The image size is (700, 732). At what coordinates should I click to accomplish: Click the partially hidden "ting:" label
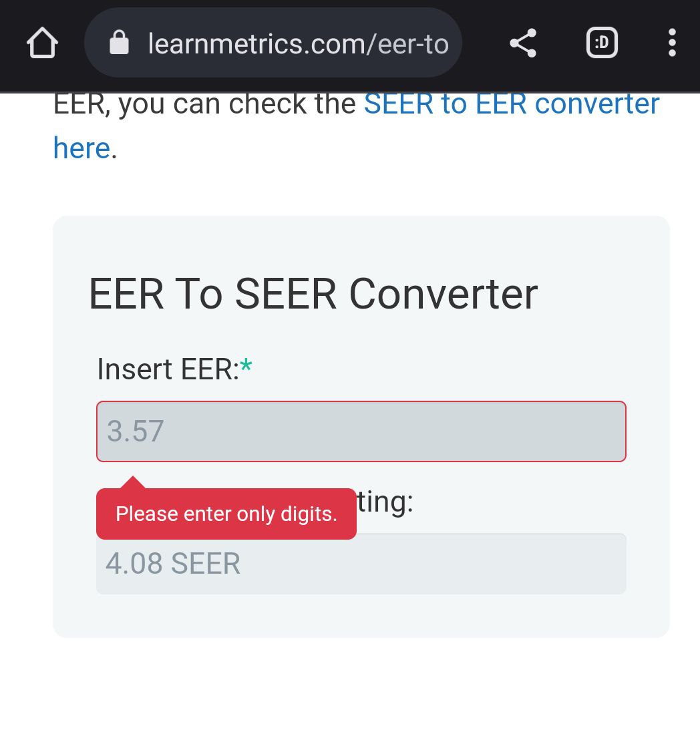pos(385,502)
